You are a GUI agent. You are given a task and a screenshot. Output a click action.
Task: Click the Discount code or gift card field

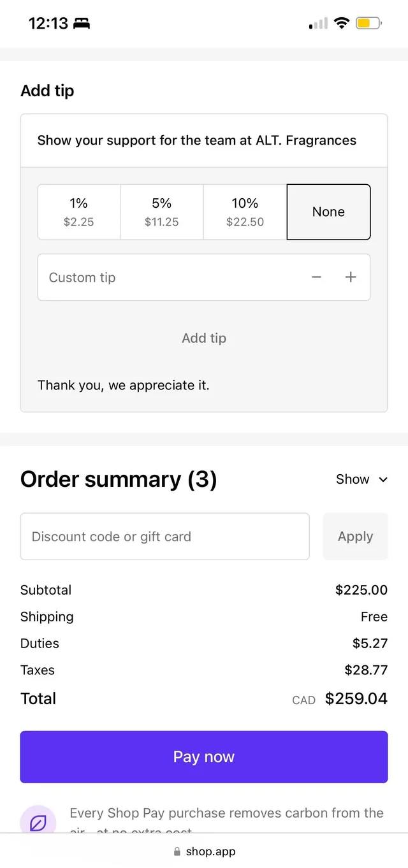pyautogui.click(x=164, y=537)
